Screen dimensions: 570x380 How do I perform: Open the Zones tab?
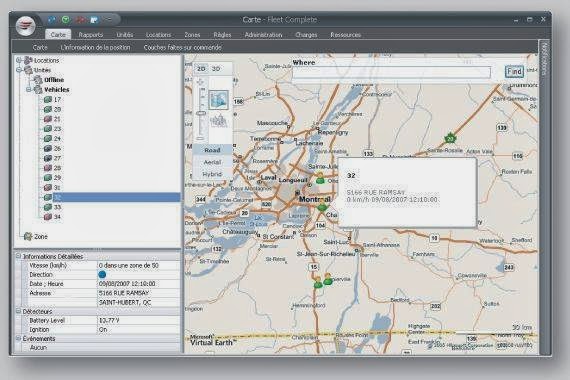tap(192, 35)
